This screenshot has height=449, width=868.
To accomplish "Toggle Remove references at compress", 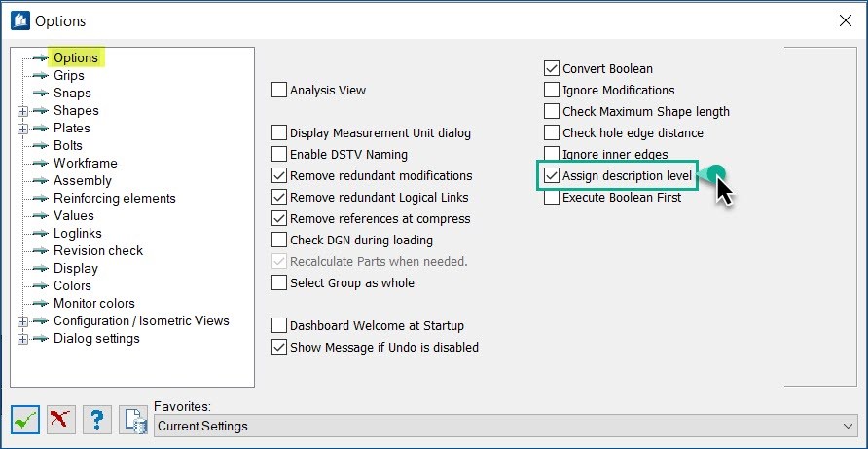I will (x=279, y=218).
